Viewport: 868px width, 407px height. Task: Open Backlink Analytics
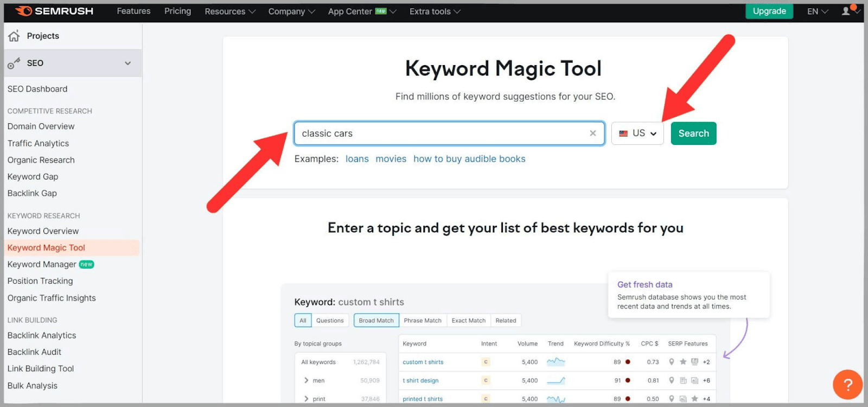click(42, 335)
